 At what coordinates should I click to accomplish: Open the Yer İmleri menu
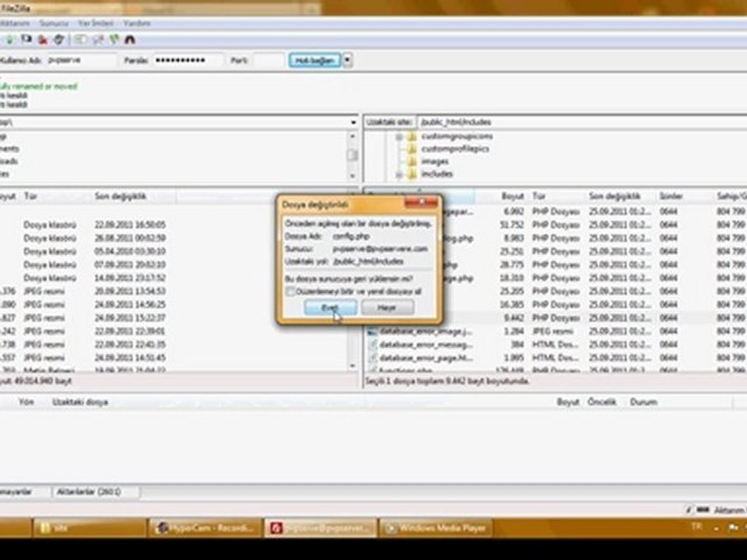96,23
